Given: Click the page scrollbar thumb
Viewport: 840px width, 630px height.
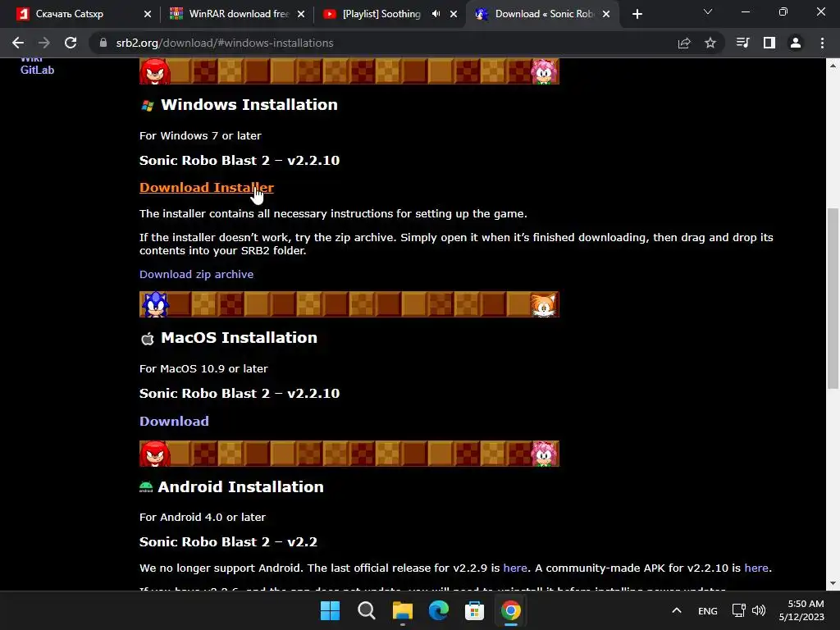Looking at the screenshot, I should 833,299.
